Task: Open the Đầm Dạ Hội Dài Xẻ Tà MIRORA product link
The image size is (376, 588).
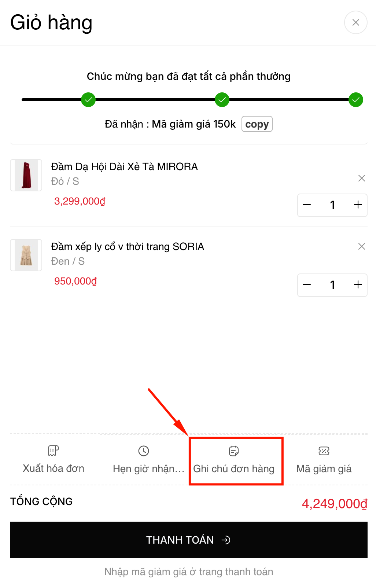Action: tap(124, 167)
